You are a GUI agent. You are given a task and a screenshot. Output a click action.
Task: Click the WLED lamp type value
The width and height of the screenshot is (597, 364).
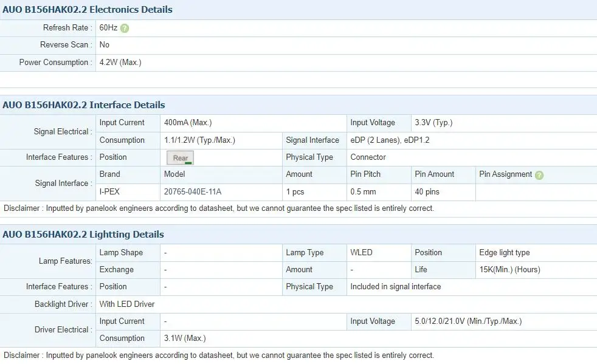tap(361, 252)
